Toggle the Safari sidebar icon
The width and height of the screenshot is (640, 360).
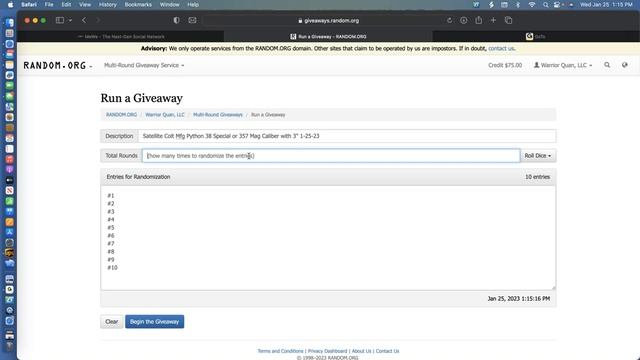[60, 20]
